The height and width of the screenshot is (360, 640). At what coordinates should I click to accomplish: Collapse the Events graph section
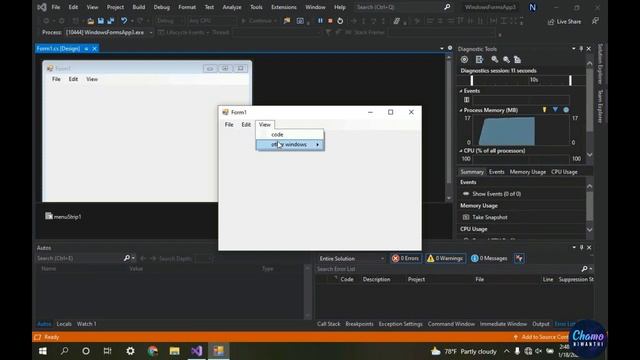(x=461, y=91)
